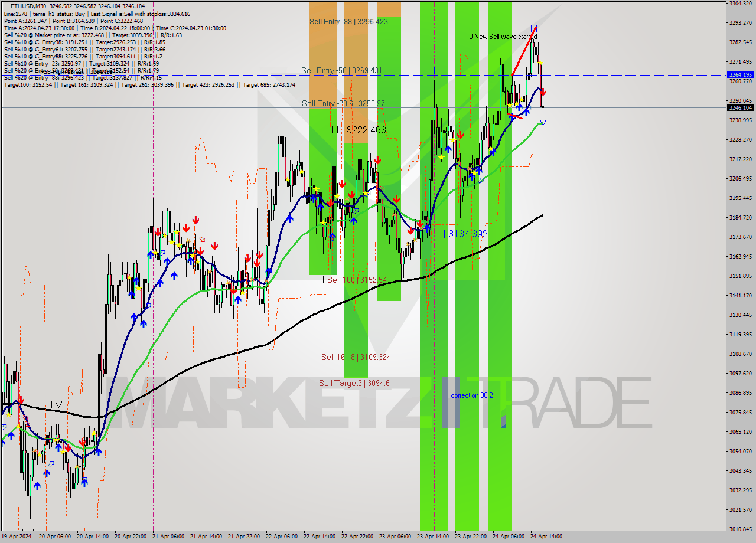Viewport: 756px width, 543px height.
Task: Click the 'Sell Entry -50 | 3269.431' label
Action: [341, 70]
